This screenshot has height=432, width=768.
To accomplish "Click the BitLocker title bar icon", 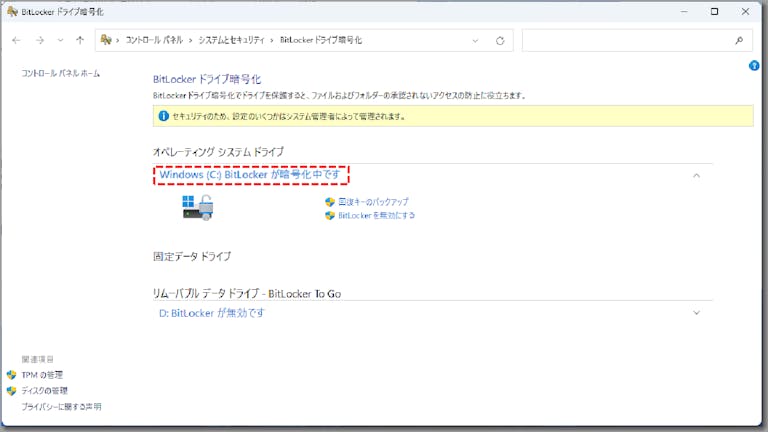I will 12,11.
